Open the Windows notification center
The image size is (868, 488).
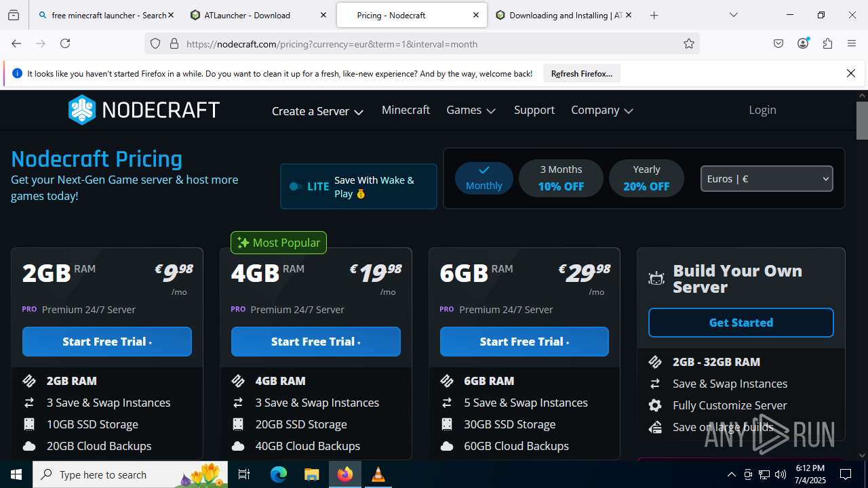[846, 474]
